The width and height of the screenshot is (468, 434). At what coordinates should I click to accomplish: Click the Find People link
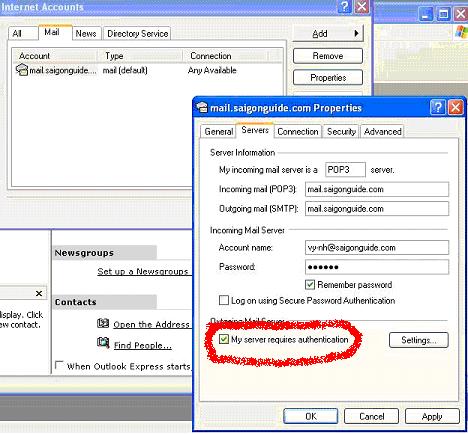coord(143,345)
